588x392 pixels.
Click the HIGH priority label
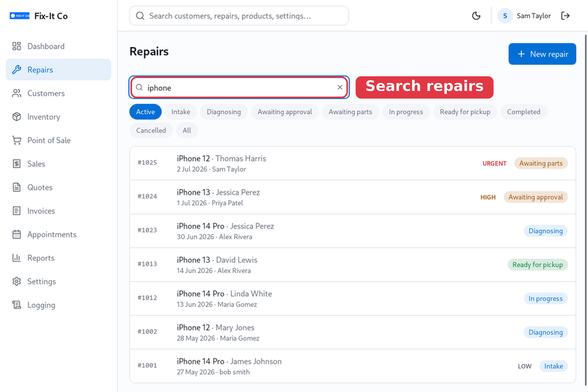tap(488, 197)
